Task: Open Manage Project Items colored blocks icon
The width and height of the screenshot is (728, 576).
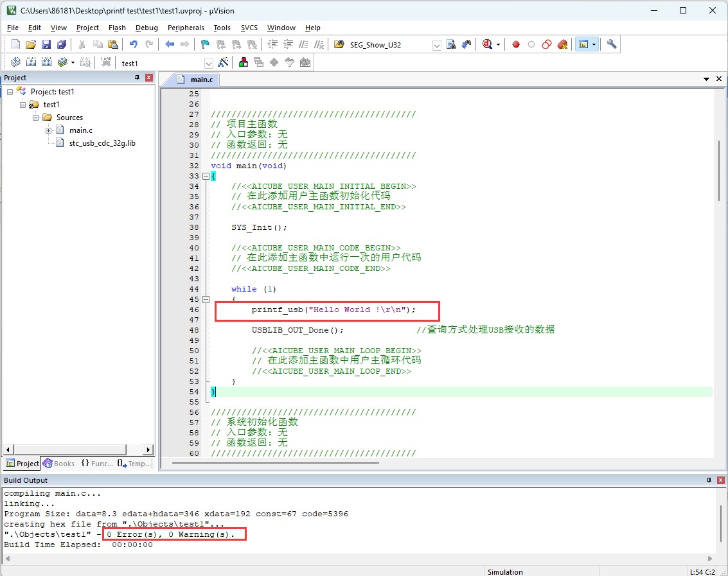Action: click(244, 62)
